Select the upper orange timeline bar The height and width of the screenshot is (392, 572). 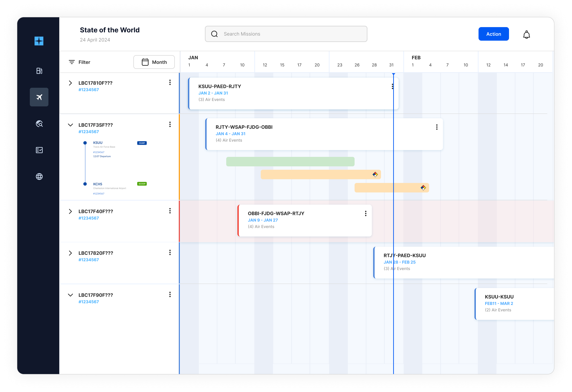(321, 174)
